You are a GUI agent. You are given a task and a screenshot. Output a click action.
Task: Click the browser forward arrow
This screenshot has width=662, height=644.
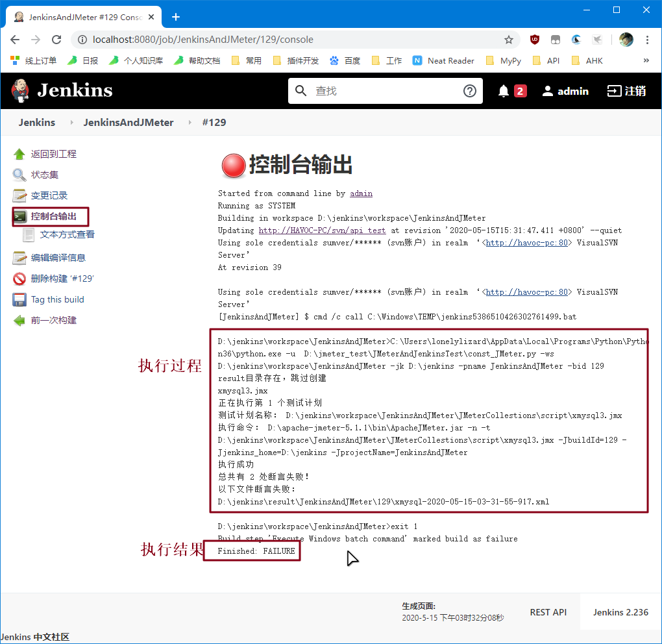click(x=36, y=40)
